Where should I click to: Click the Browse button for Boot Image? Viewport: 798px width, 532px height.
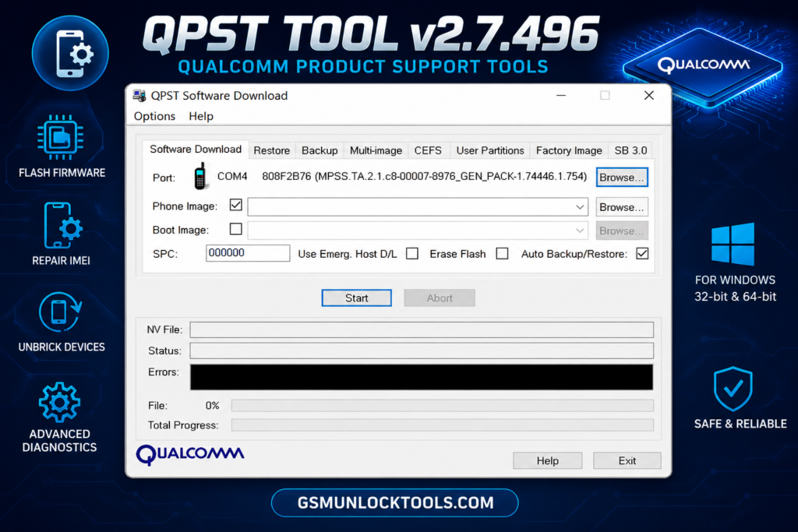pyautogui.click(x=622, y=231)
